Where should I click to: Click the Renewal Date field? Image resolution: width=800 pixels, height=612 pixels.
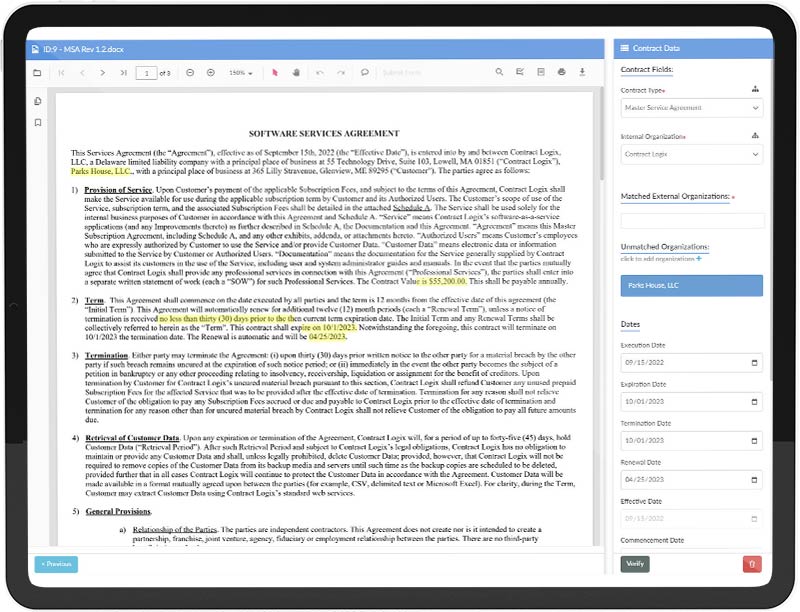tap(691, 480)
